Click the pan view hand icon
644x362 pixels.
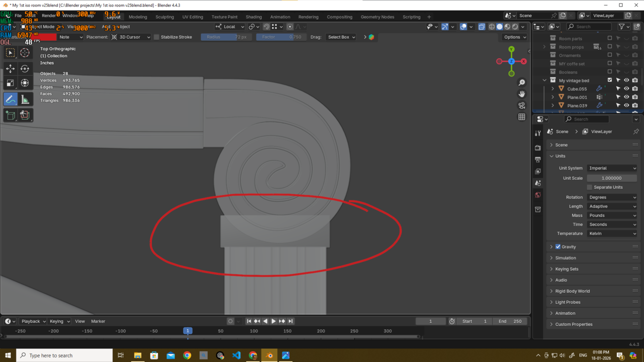click(x=522, y=94)
